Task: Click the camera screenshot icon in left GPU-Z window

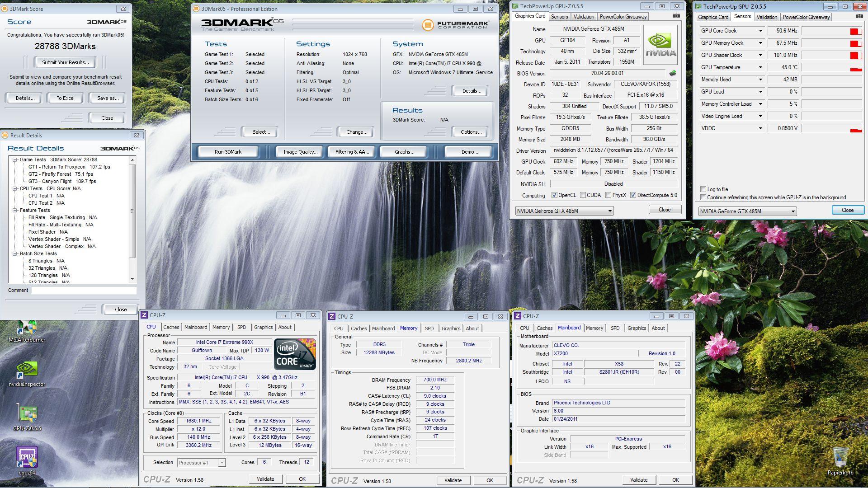Action: coord(676,16)
